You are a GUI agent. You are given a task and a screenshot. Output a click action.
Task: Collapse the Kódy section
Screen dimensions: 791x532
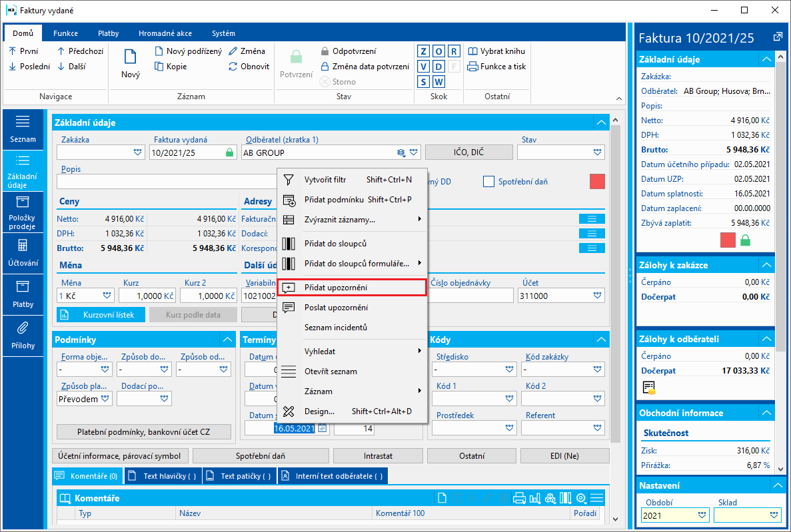601,340
